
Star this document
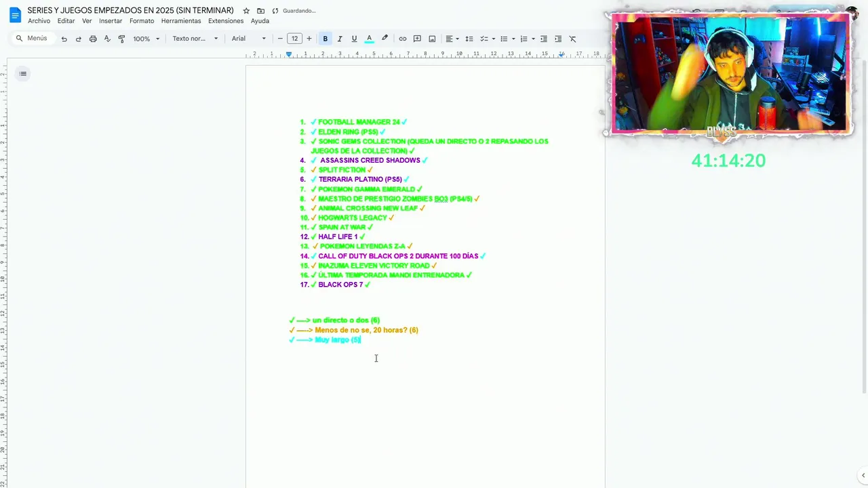click(x=246, y=11)
